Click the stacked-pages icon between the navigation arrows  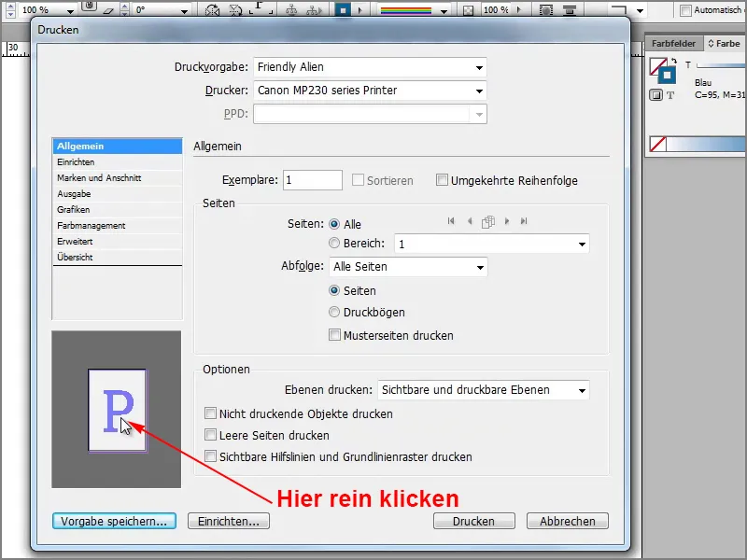pyautogui.click(x=488, y=221)
